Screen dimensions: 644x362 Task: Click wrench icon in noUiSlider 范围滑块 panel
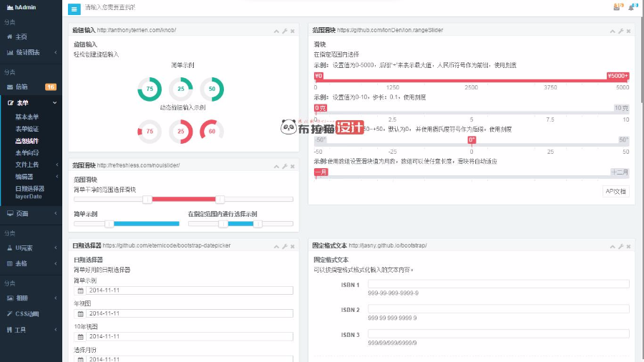click(285, 166)
